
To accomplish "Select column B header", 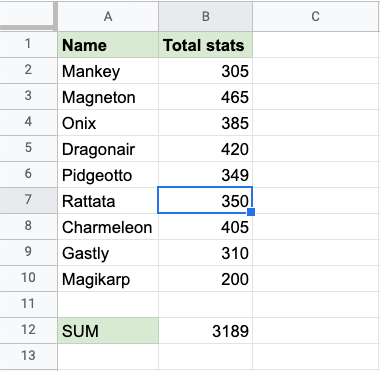I will point(206,16).
